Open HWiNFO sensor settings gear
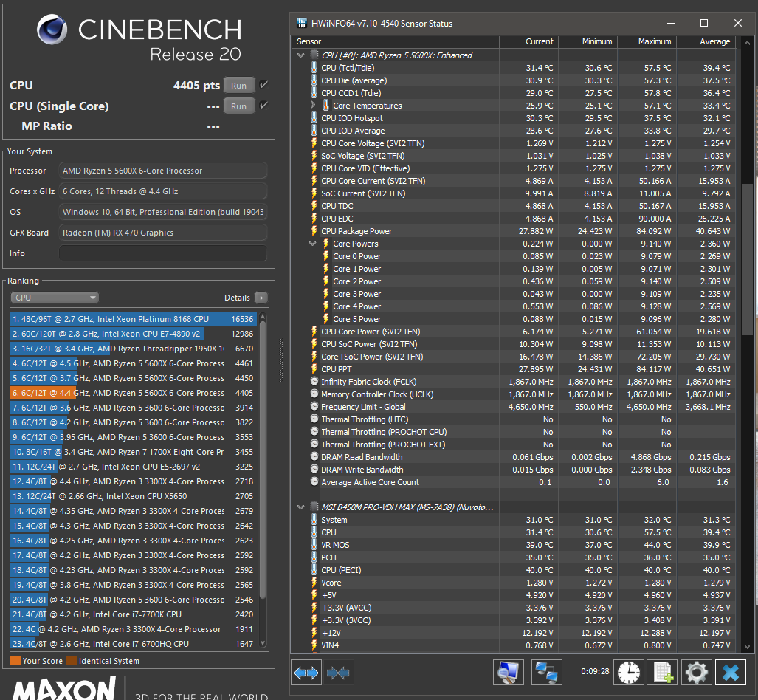This screenshot has height=700, width=758. coord(696,673)
